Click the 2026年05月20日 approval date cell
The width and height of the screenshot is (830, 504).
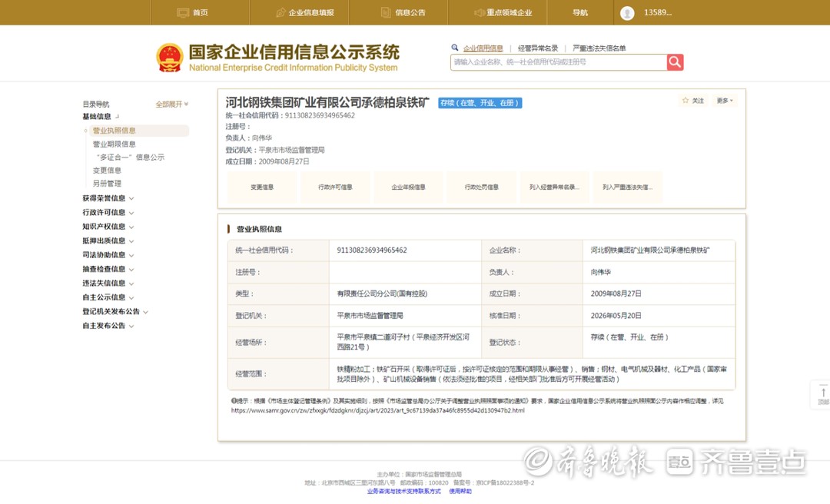tap(659, 316)
